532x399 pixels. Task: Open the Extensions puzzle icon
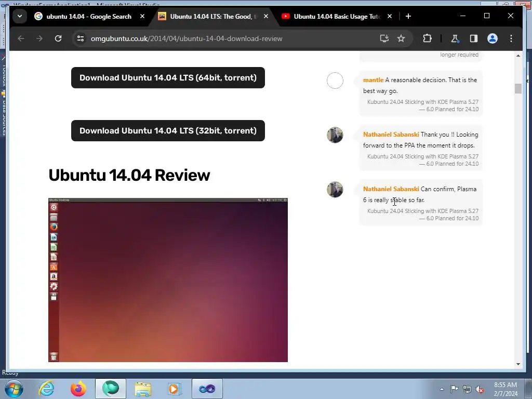pyautogui.click(x=427, y=38)
